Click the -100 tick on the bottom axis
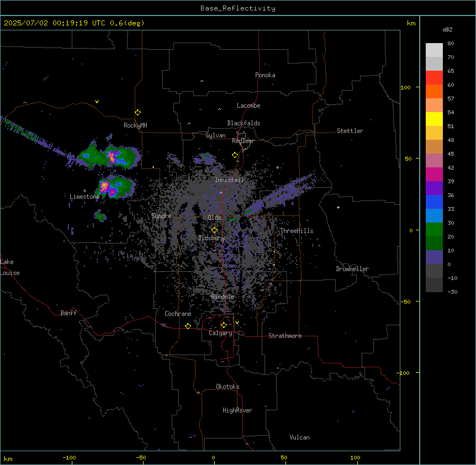 69,457
